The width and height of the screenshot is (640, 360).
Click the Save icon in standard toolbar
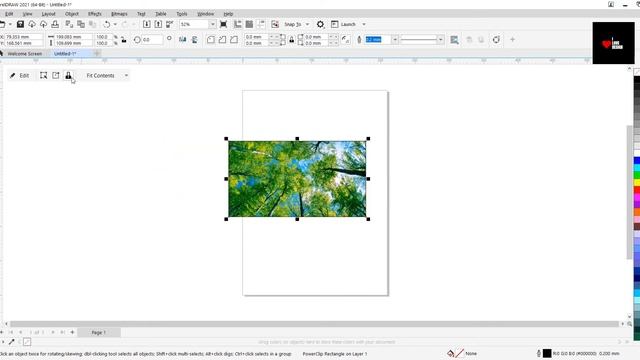click(x=20, y=24)
